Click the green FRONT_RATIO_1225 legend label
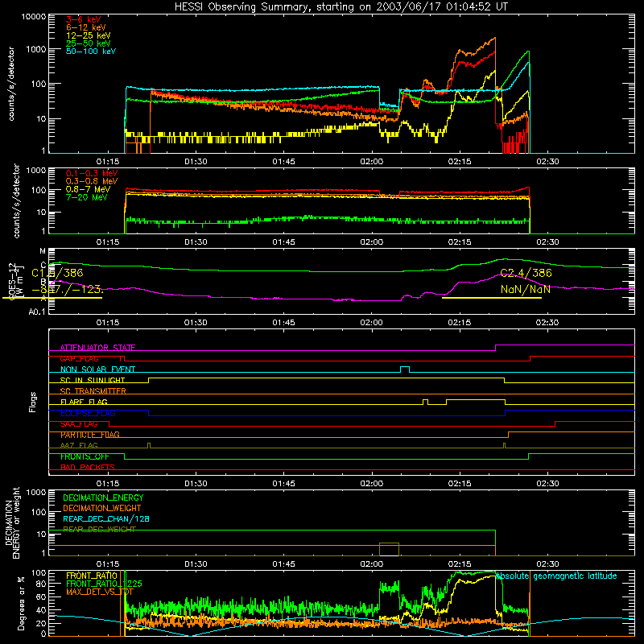Viewport: 644px width, 644px height. tap(104, 584)
